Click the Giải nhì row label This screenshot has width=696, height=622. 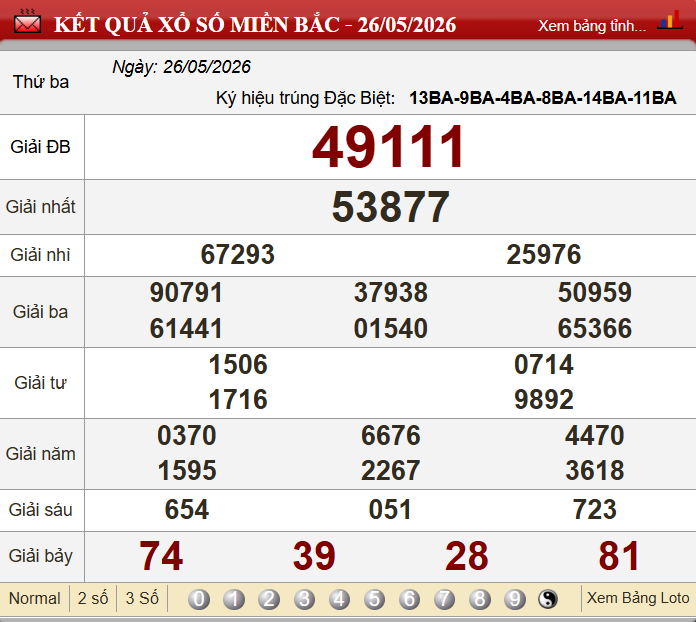(40, 255)
